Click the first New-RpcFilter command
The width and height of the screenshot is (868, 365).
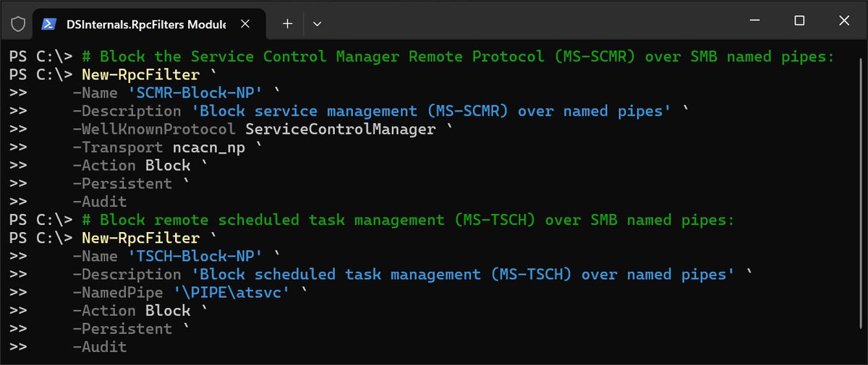(x=140, y=74)
